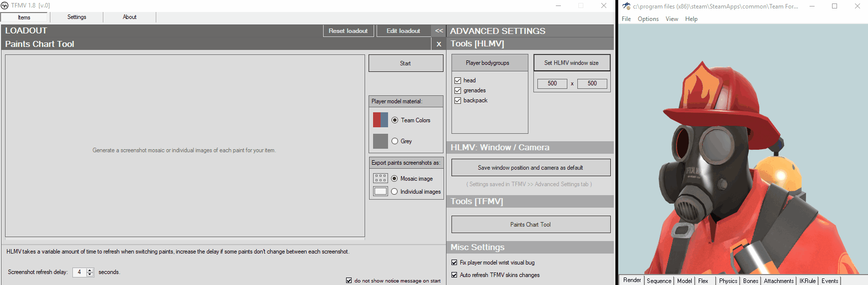Switch to HLMV IKRule tab
The width and height of the screenshot is (868, 285).
click(808, 281)
